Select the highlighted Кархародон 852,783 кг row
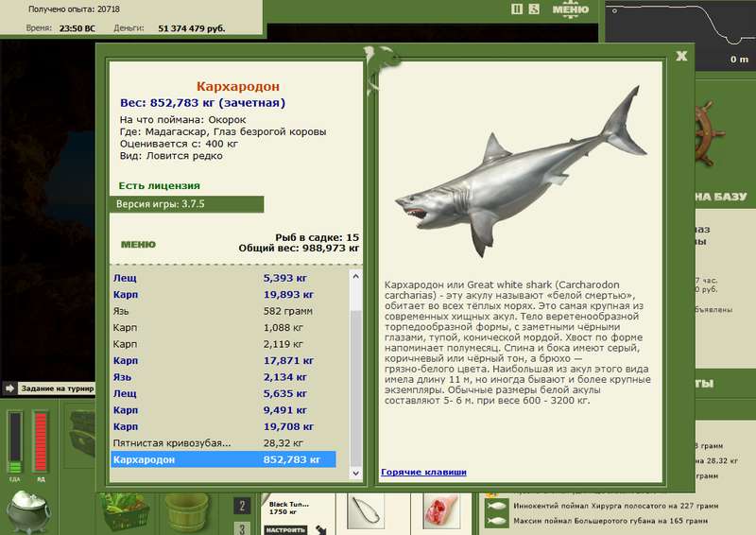This screenshot has height=535, width=756. pos(223,459)
